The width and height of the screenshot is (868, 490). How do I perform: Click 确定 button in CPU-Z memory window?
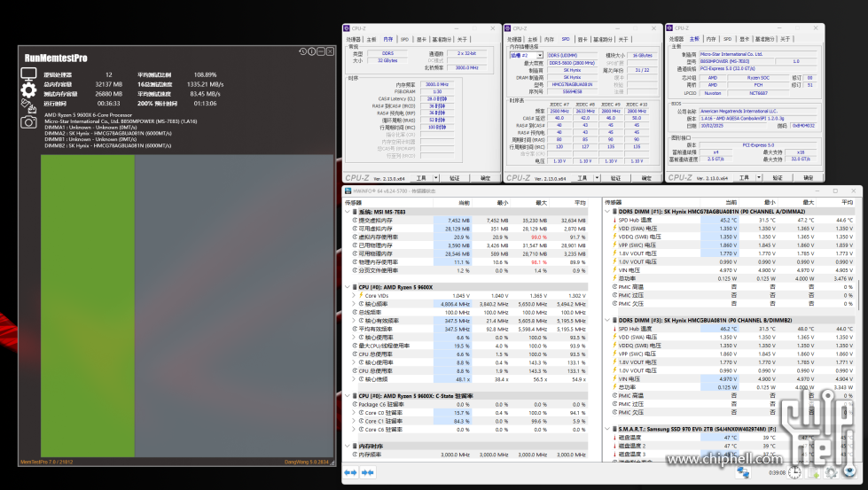[486, 178]
